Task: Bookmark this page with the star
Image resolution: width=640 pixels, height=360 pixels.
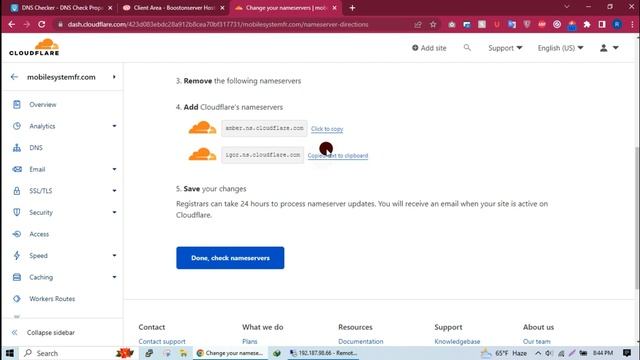Action: click(x=433, y=24)
